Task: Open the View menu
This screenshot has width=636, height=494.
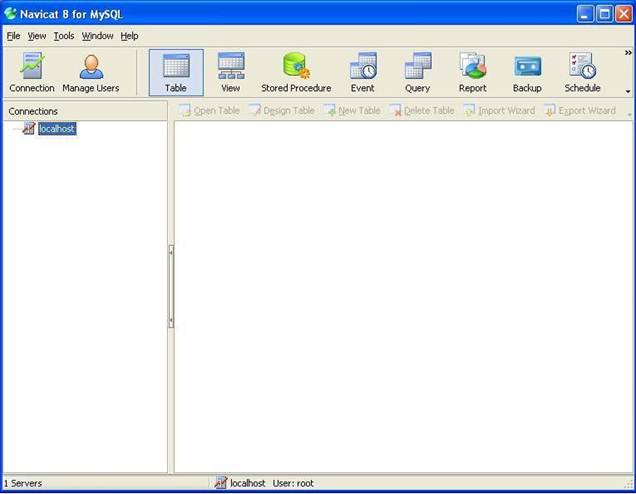Action: 37,36
